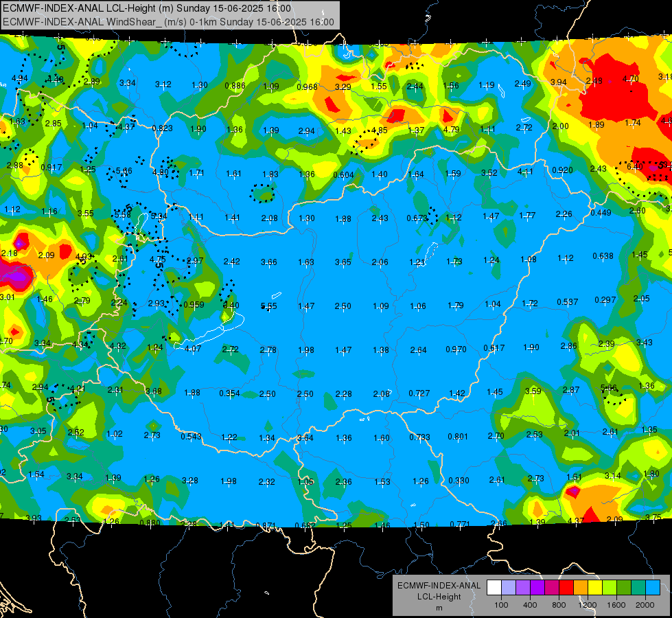Click the wind shear value 5.58
The height and width of the screenshot is (618, 672).
[122, 214]
